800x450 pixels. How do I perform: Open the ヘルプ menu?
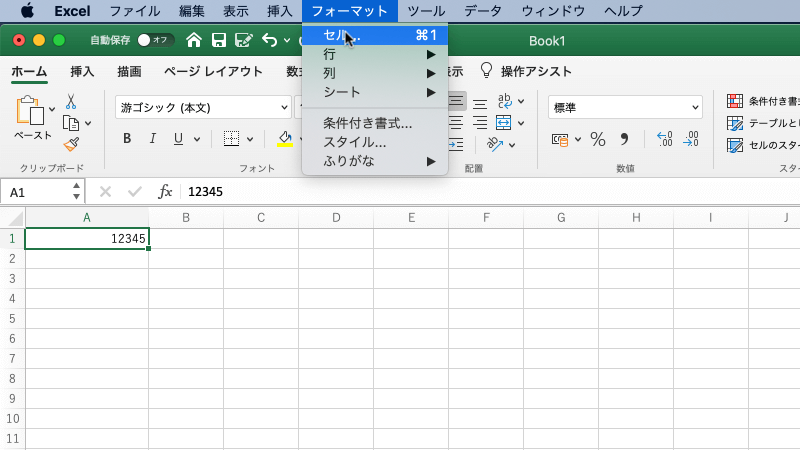pos(623,11)
